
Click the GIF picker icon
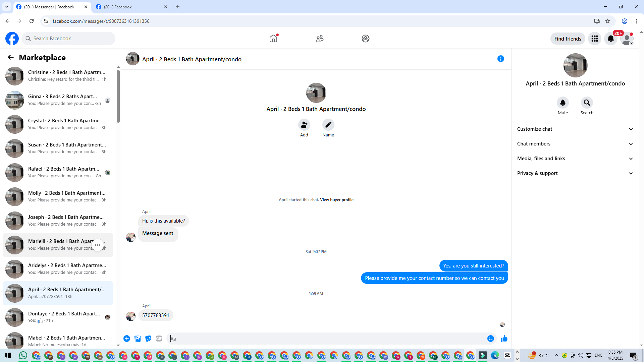coord(159,339)
